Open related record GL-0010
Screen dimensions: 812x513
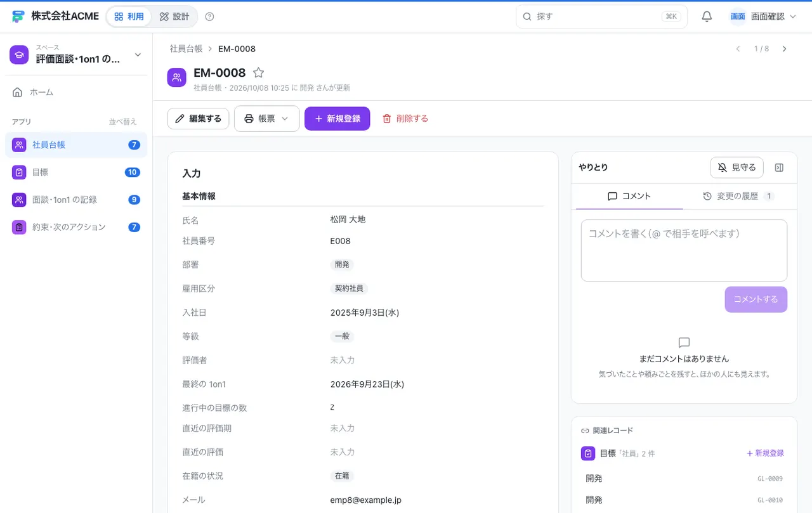pyautogui.click(x=684, y=500)
